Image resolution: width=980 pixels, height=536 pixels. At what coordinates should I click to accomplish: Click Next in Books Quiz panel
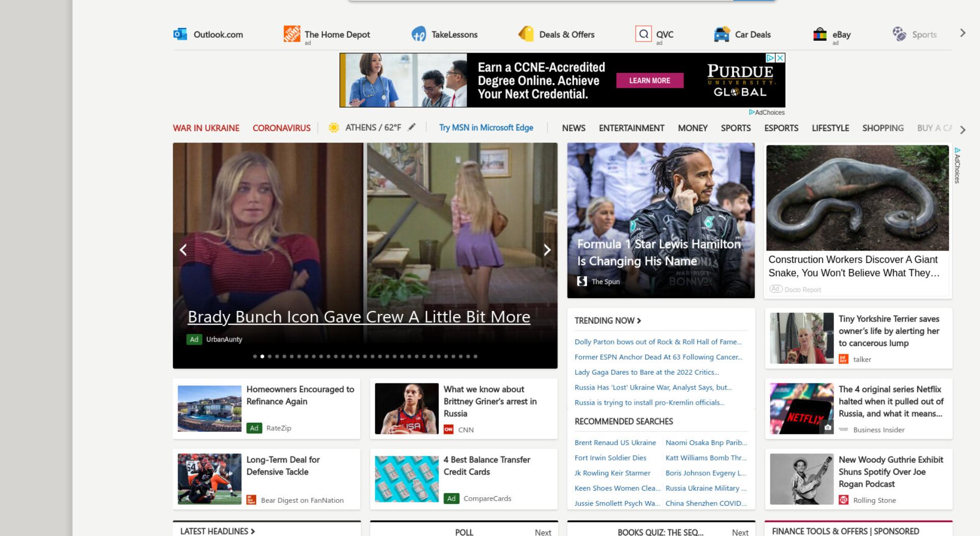click(x=740, y=532)
